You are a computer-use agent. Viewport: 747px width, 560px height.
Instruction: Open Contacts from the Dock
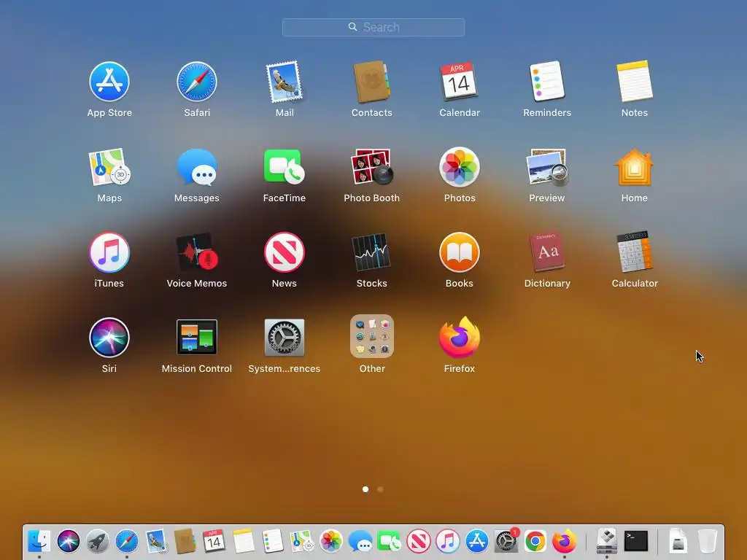click(x=185, y=542)
